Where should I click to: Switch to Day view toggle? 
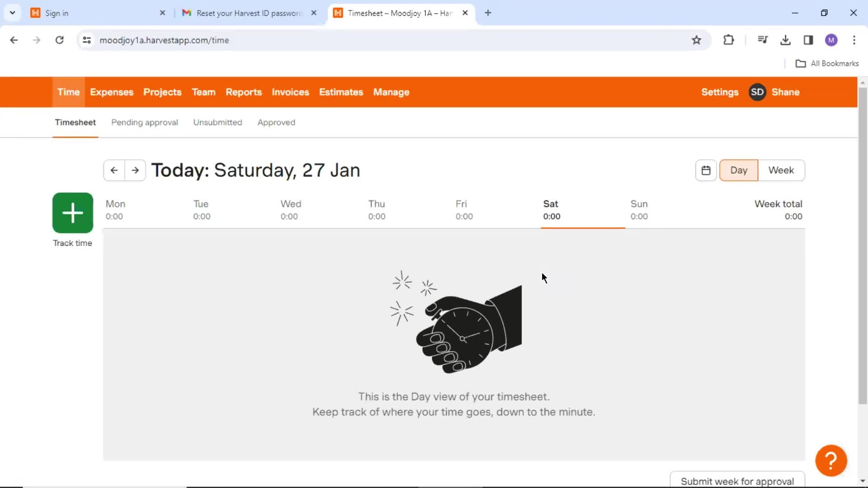pos(739,170)
